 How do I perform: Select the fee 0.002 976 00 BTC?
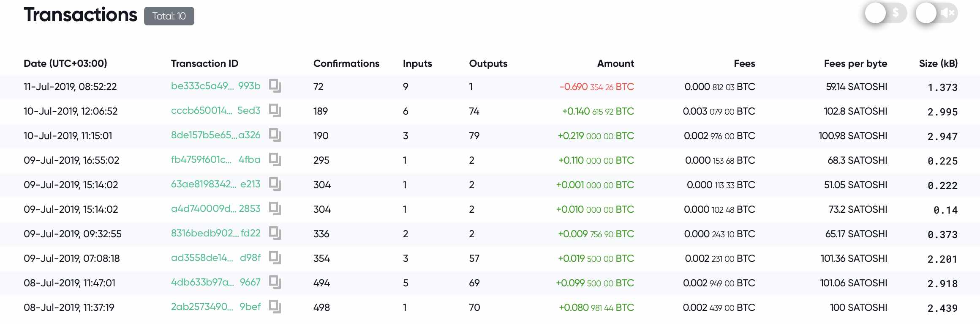tap(719, 136)
